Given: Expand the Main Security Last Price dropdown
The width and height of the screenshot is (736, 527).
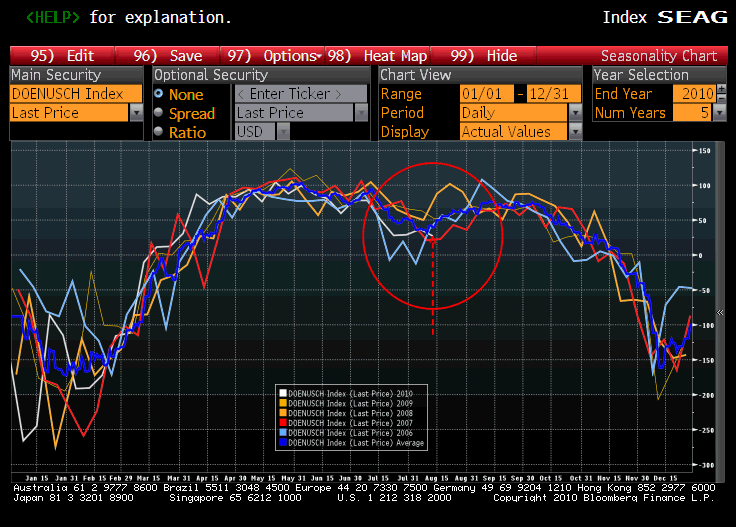Looking at the screenshot, I should click(137, 113).
